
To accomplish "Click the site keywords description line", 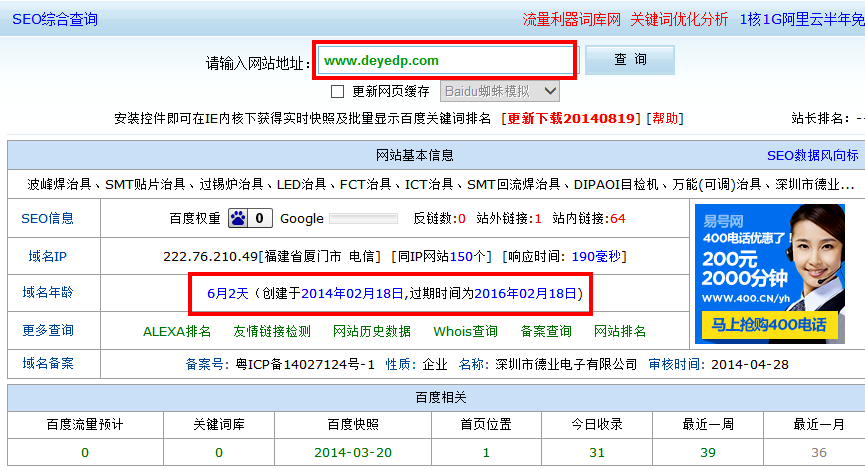I will (x=441, y=185).
